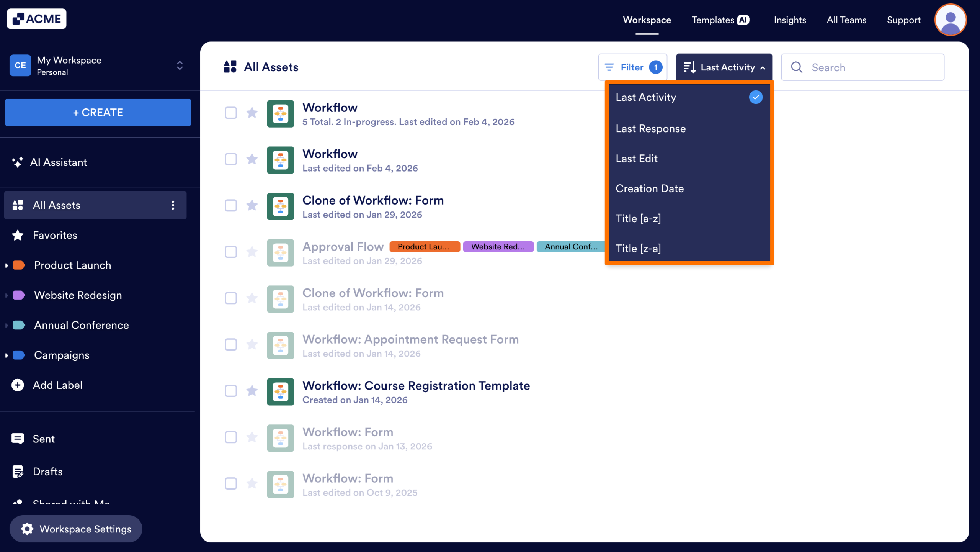
Task: Select the Creation Date sort option
Action: pyautogui.click(x=650, y=188)
